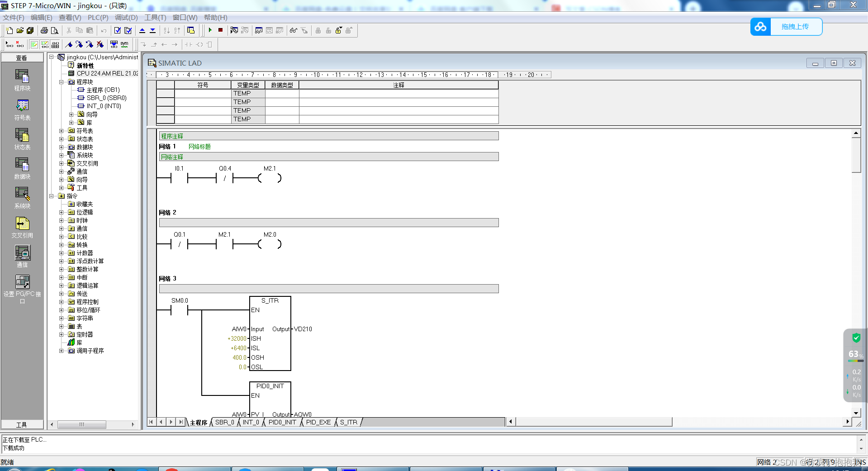The width and height of the screenshot is (868, 471).
Task: Toggle POU comments display
Action: click(34, 44)
